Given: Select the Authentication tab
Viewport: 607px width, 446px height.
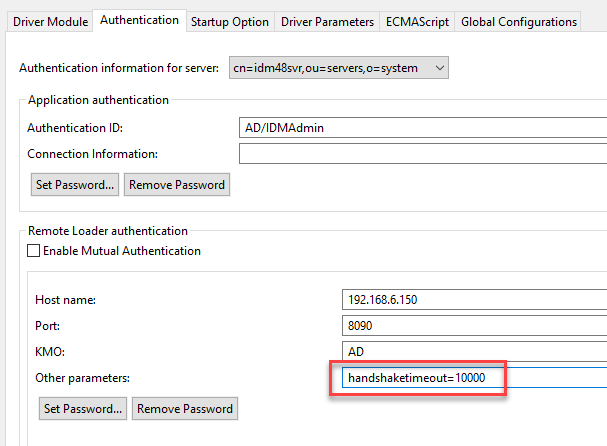Looking at the screenshot, I should click(140, 20).
